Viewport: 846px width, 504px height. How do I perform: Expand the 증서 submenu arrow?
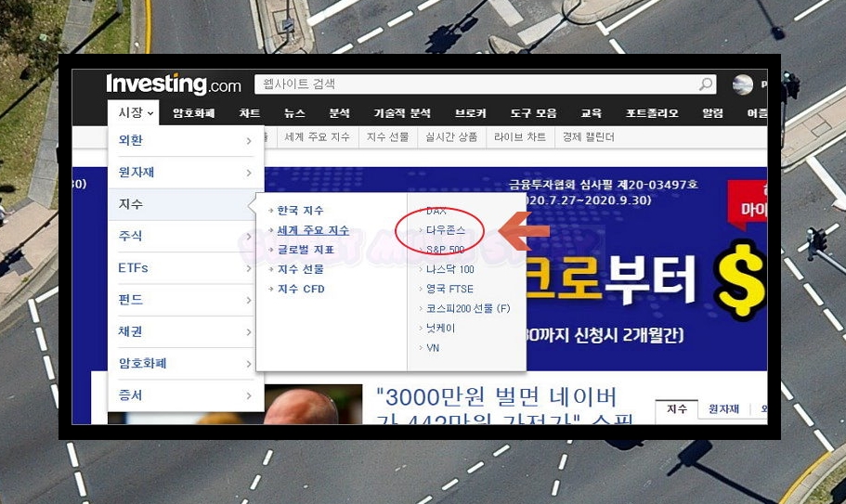[249, 395]
